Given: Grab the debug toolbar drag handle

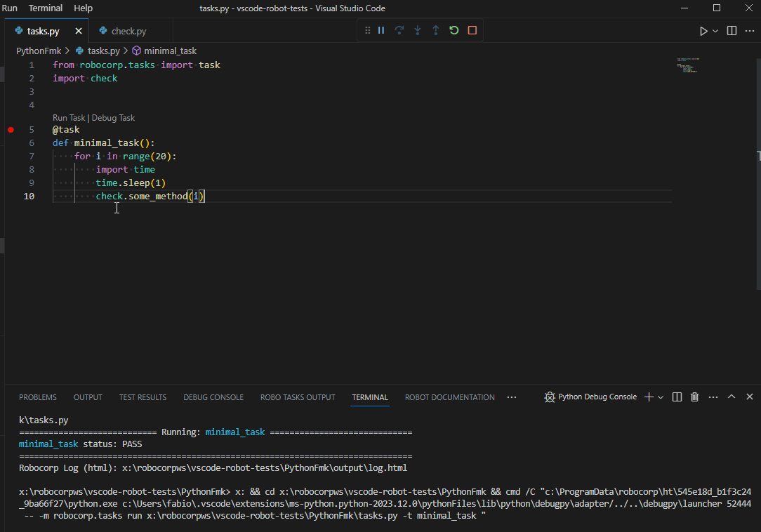Looking at the screenshot, I should point(367,30).
